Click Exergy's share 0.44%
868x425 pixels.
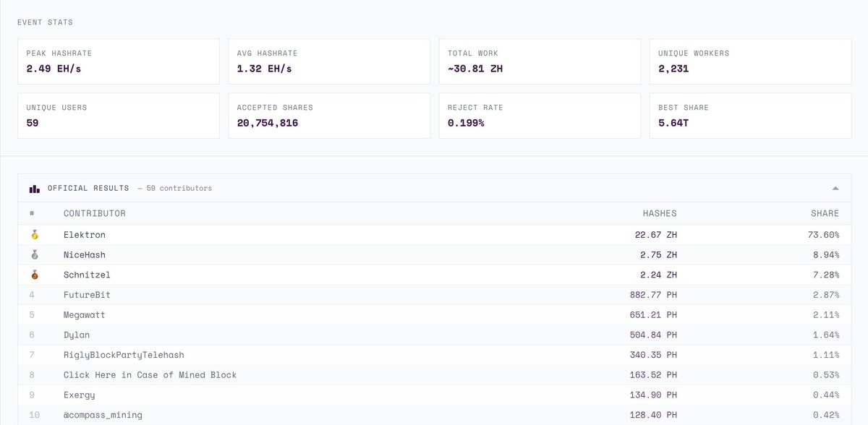click(827, 395)
